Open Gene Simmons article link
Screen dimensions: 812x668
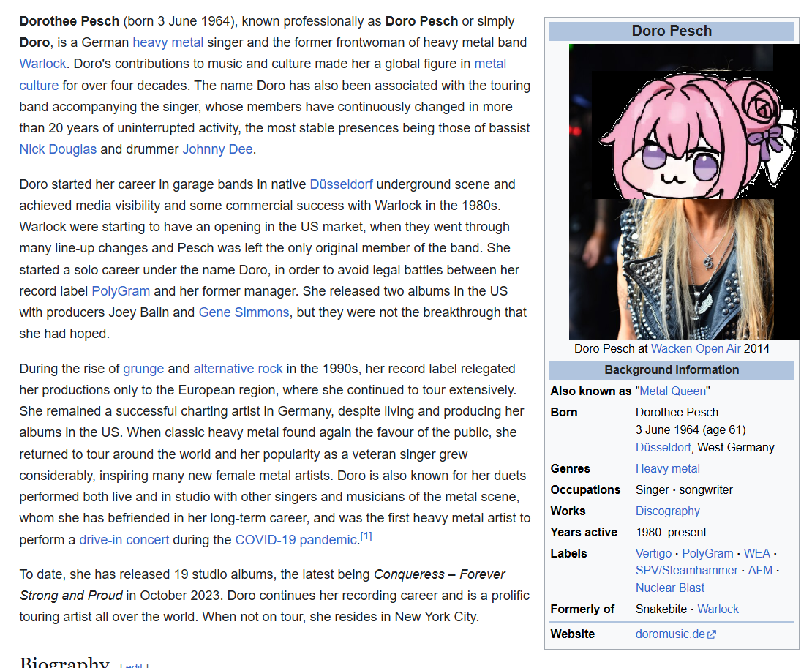[244, 312]
